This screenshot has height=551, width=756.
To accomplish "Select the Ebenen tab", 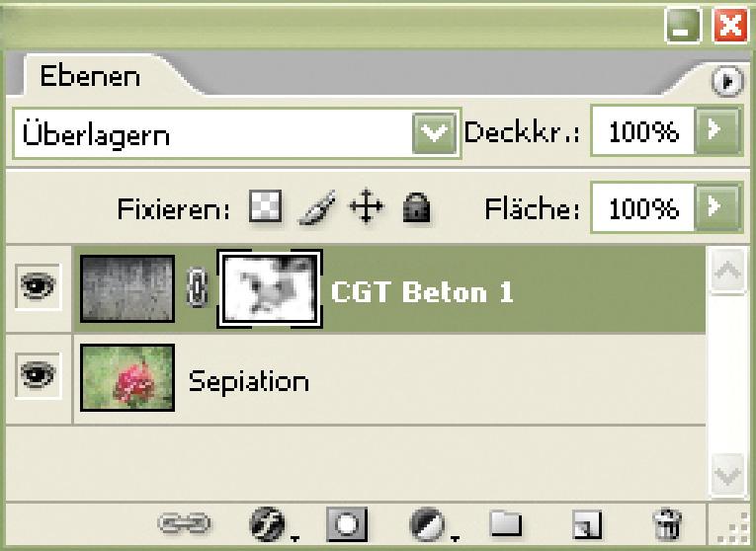I will coord(90,76).
